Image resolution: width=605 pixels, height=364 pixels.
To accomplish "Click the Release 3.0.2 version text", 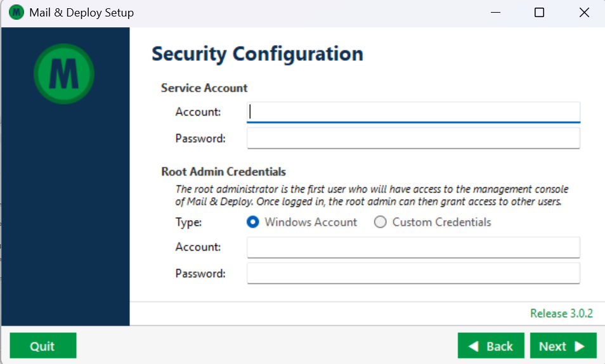I will coord(561,313).
